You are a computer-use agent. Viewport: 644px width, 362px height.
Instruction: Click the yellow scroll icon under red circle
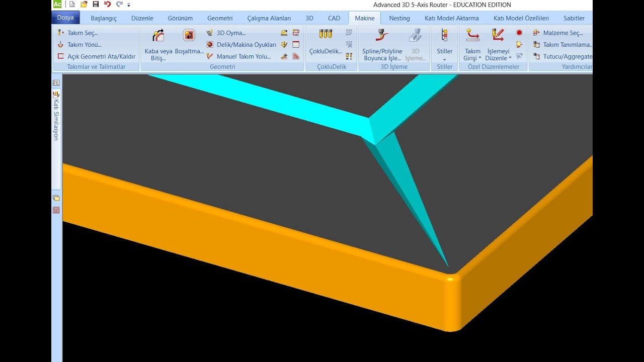[519, 44]
